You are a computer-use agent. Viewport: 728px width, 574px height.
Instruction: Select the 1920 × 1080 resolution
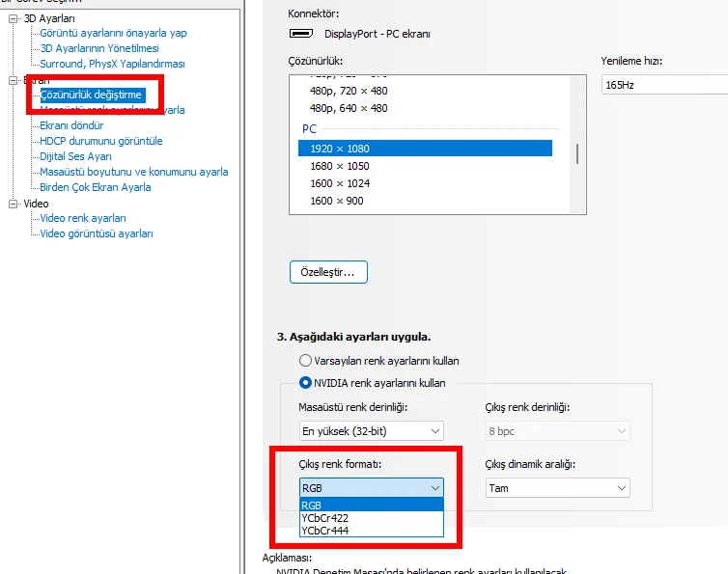pos(425,149)
